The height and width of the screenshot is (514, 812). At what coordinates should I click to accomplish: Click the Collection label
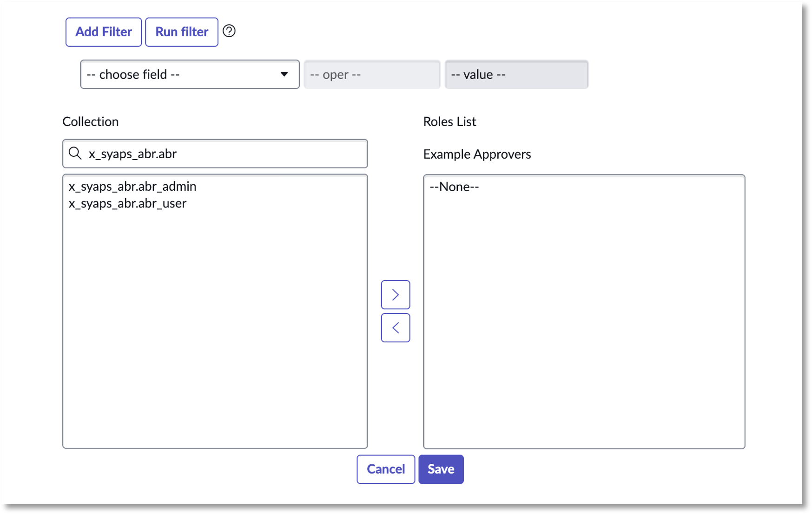91,122
